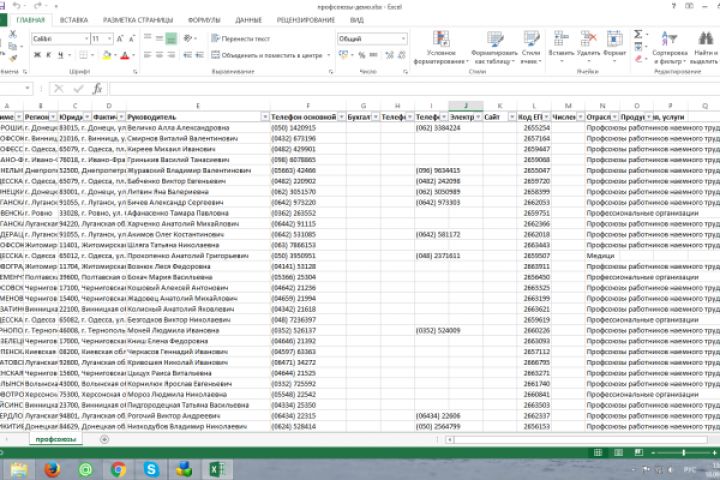Toggle align text left
The image size is (720, 480).
pos(147,55)
